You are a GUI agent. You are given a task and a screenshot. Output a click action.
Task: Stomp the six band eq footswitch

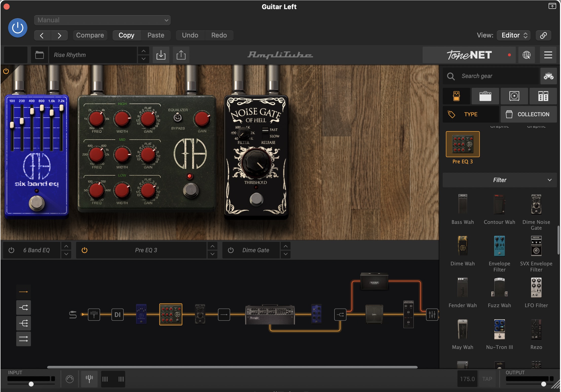click(37, 203)
